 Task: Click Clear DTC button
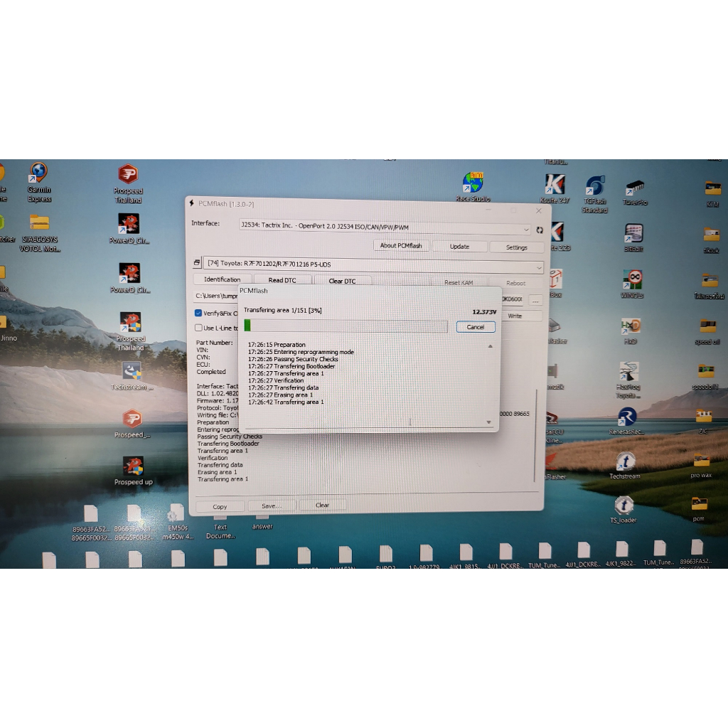343,281
